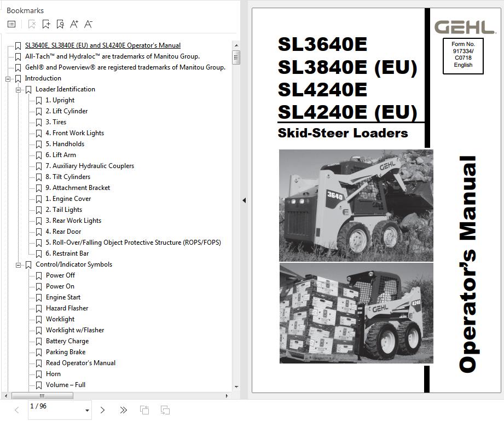Image resolution: width=504 pixels, height=421 pixels.
Task: Go to the 2. Lift Cylinder bookmark
Action: pos(67,111)
